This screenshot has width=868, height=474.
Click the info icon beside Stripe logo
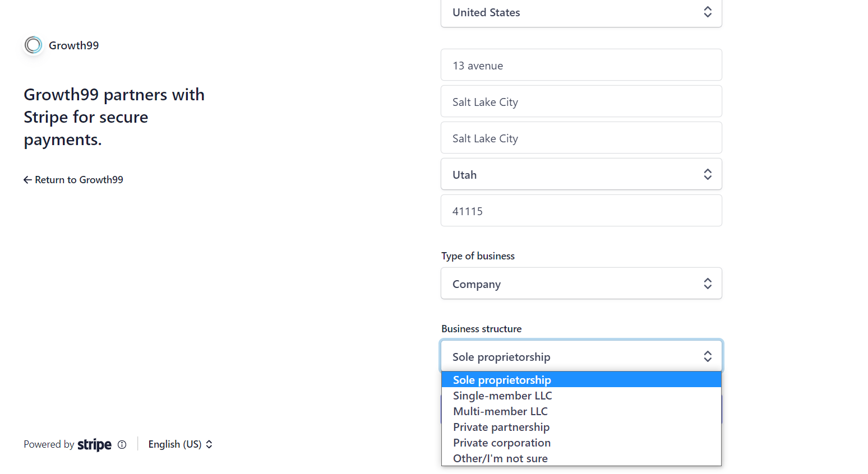coord(122,445)
